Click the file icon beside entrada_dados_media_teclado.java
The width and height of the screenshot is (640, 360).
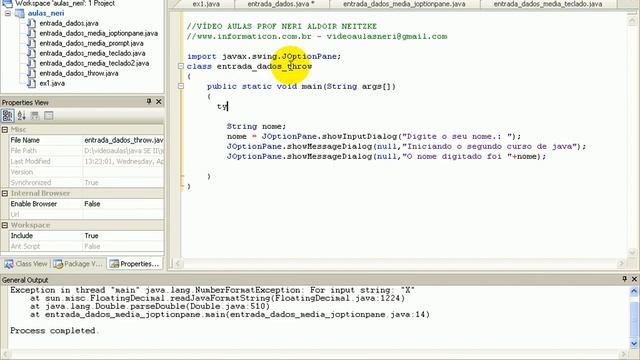click(31, 53)
